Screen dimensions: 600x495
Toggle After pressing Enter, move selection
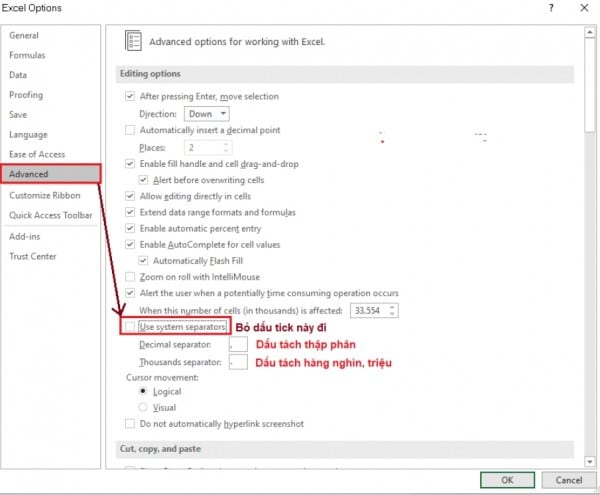[x=130, y=96]
